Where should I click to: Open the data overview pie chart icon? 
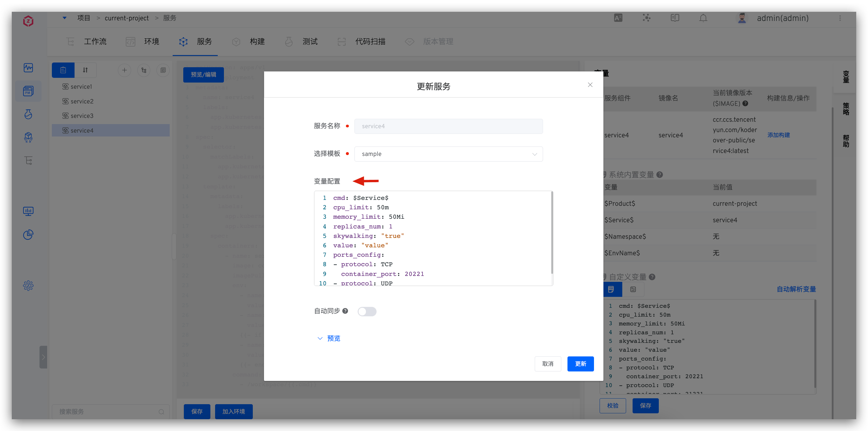tap(28, 234)
